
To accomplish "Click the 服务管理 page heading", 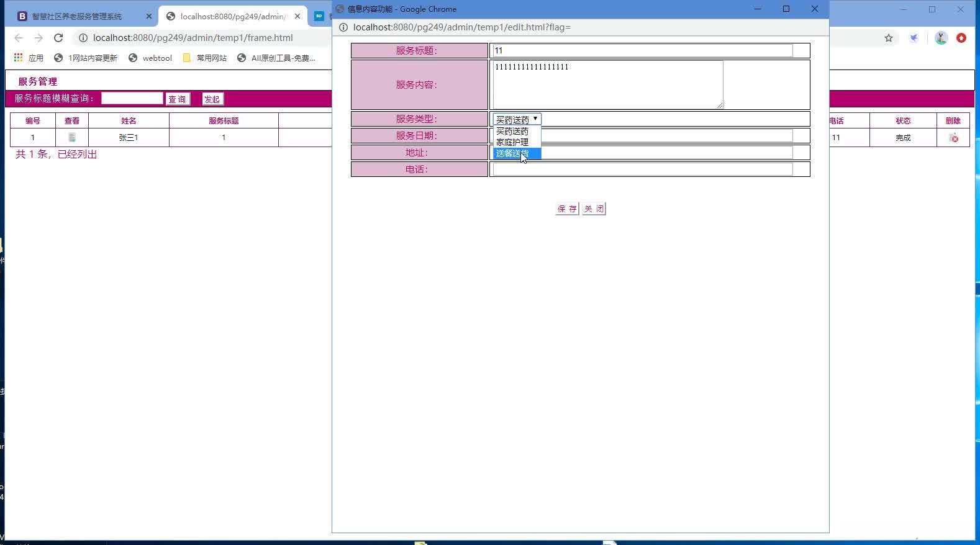I will (x=38, y=81).
